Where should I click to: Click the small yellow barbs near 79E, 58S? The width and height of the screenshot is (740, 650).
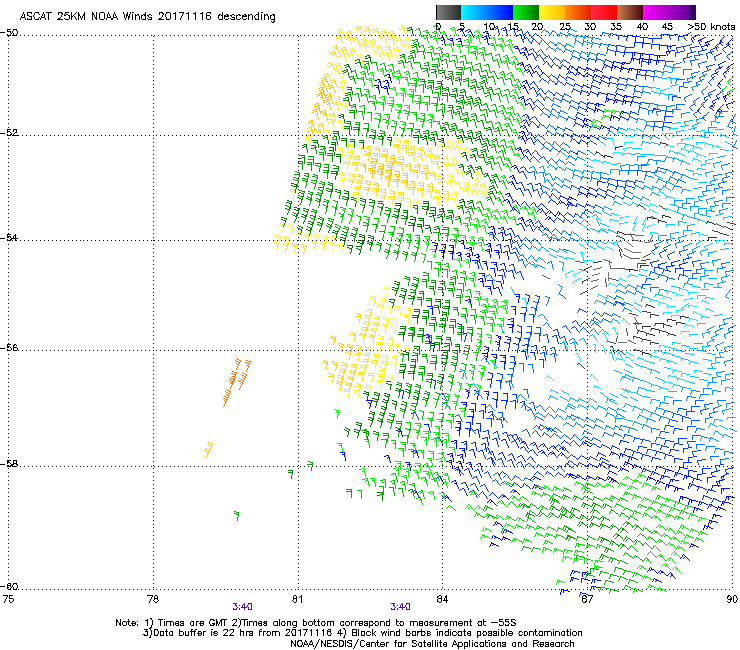tap(209, 449)
